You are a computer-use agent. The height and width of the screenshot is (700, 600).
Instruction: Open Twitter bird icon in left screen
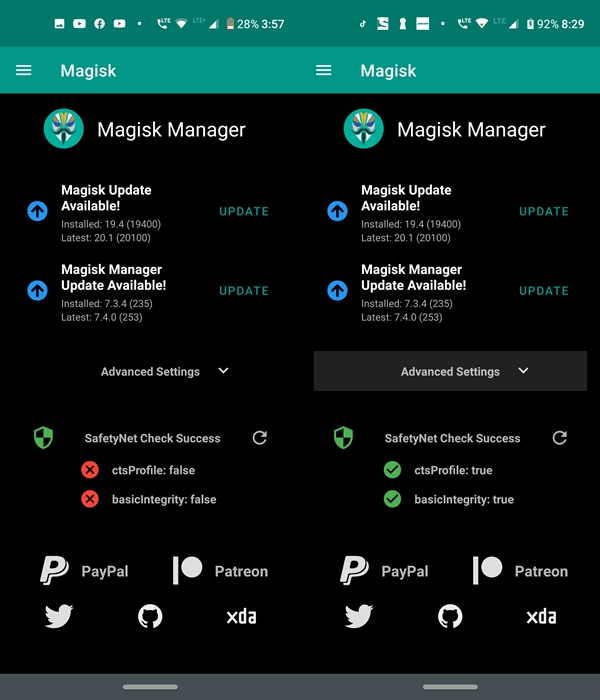pyautogui.click(x=59, y=616)
